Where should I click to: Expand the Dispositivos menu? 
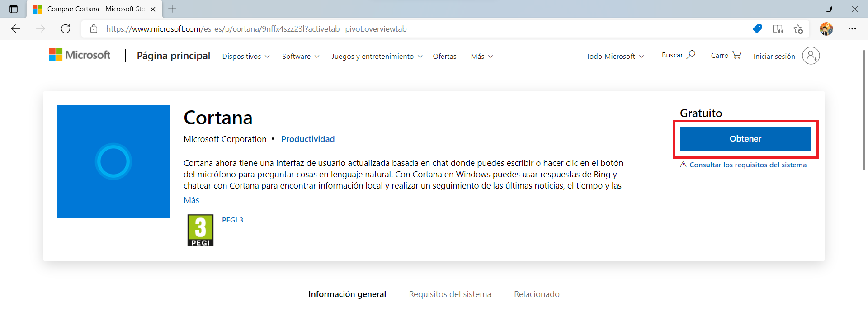tap(246, 56)
